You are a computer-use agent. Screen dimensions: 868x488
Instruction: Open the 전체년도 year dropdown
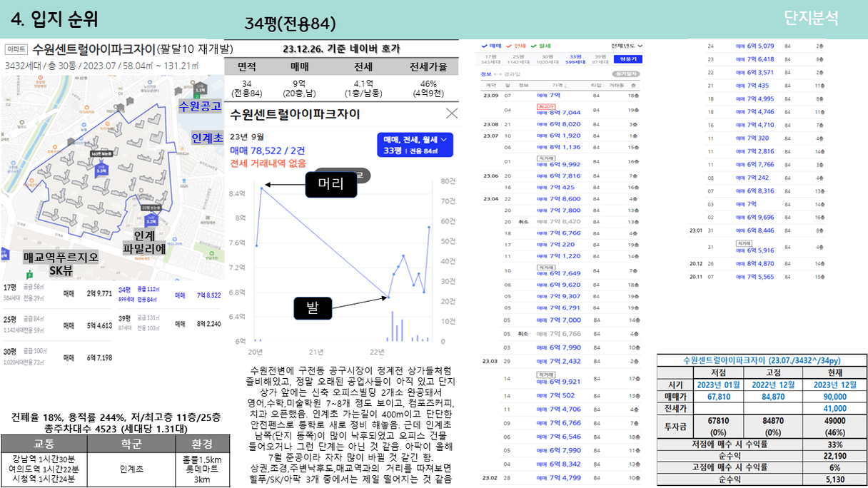(x=627, y=46)
